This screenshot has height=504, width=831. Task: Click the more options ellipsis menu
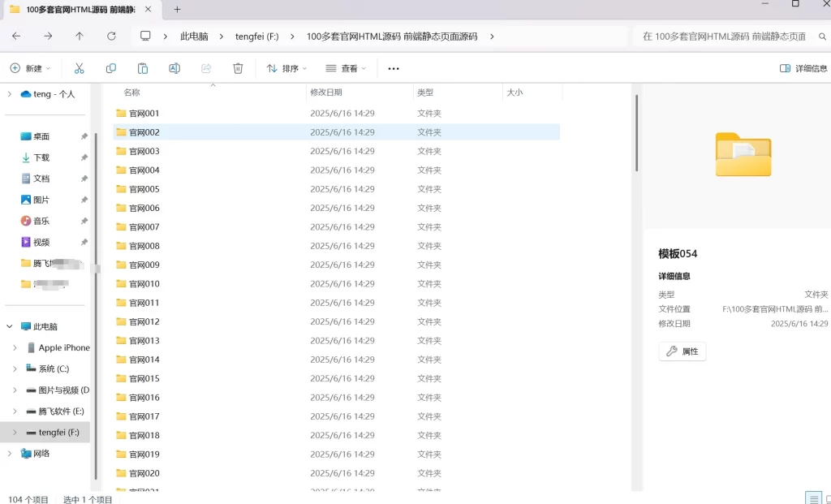pyautogui.click(x=393, y=68)
